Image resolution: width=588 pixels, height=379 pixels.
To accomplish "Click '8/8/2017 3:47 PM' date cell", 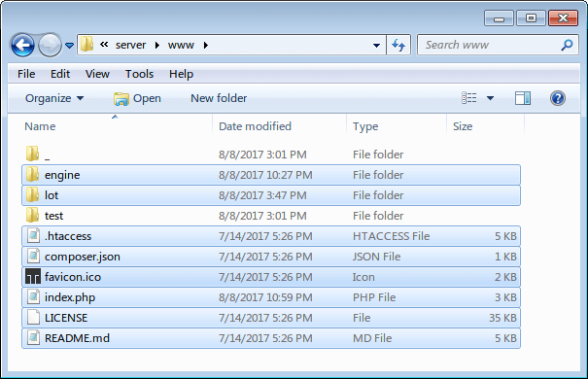I will click(x=262, y=195).
